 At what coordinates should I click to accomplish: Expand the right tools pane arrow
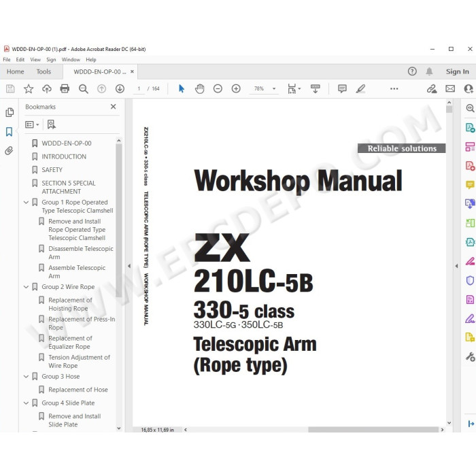click(x=456, y=266)
